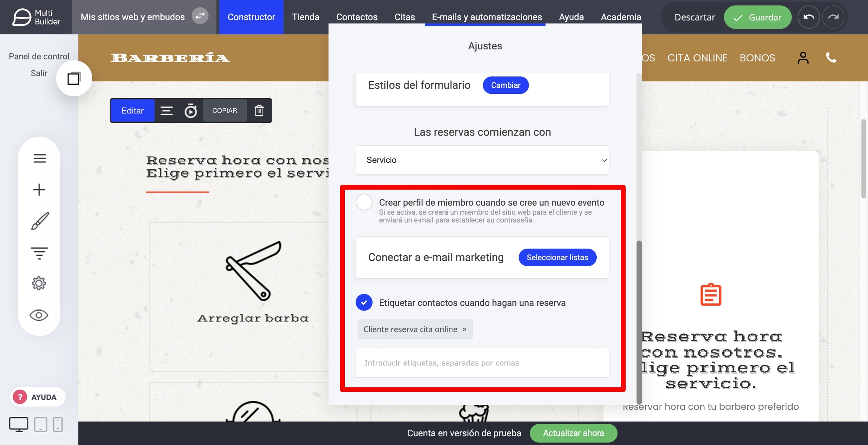This screenshot has width=868, height=445.
Task: Click the swap sites arrows icon
Action: pyautogui.click(x=200, y=16)
